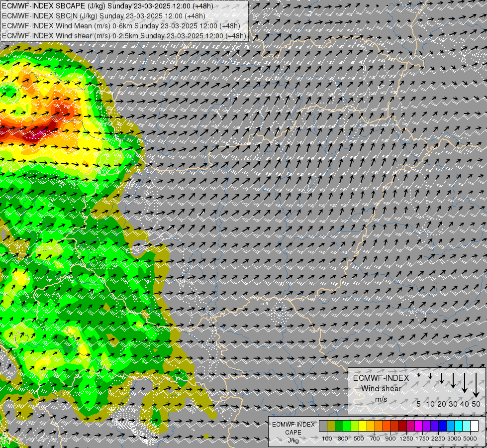
Task: Select the gray CAPE legend swatch
Action: [323, 426]
